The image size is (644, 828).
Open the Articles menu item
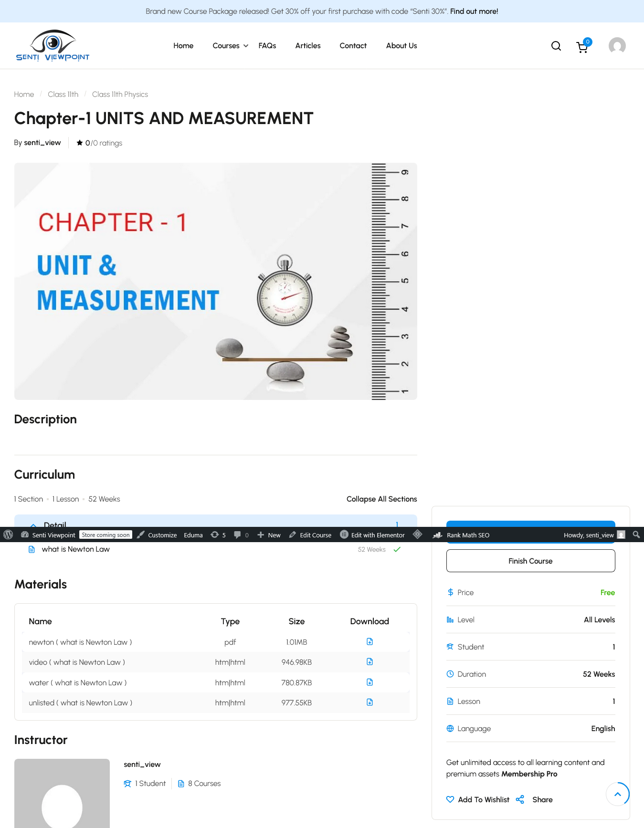(x=308, y=46)
